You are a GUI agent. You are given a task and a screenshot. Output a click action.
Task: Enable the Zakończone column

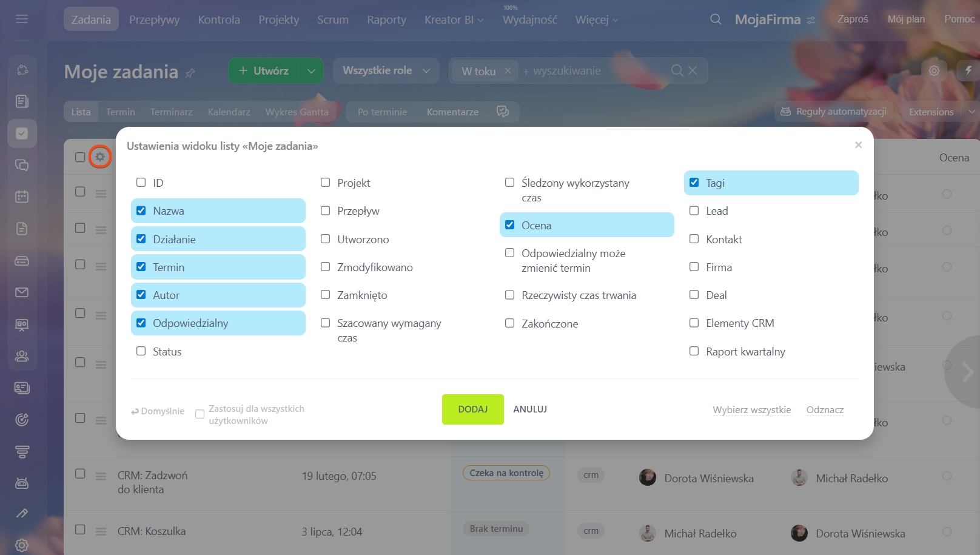point(510,323)
